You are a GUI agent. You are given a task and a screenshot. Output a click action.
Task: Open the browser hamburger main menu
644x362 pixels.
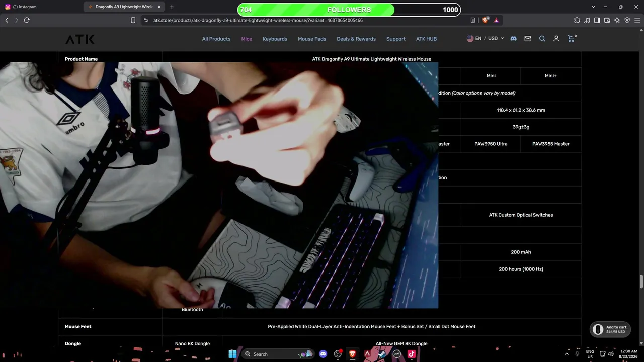tap(637, 20)
